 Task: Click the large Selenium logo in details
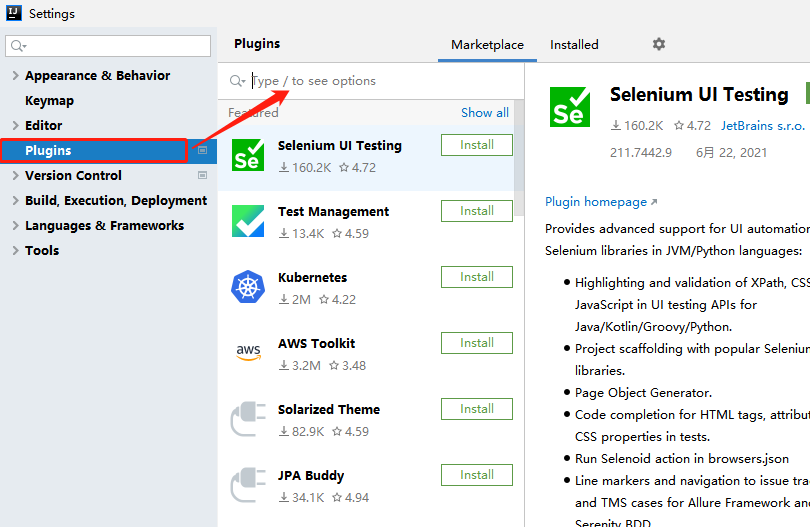570,107
